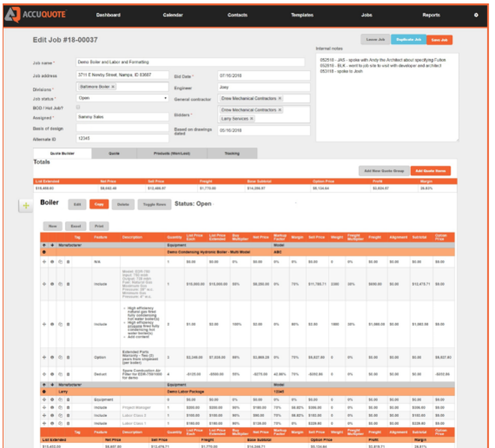
Task: Move the Larry manufacturer group down with the arrow
Action: click(x=52, y=385)
